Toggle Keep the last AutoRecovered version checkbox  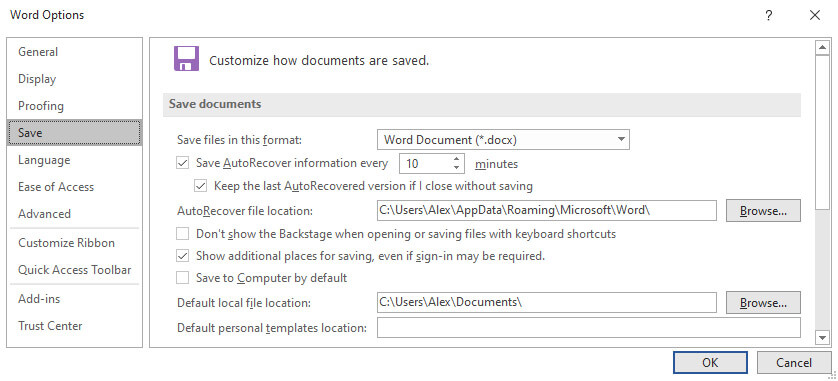click(x=200, y=186)
